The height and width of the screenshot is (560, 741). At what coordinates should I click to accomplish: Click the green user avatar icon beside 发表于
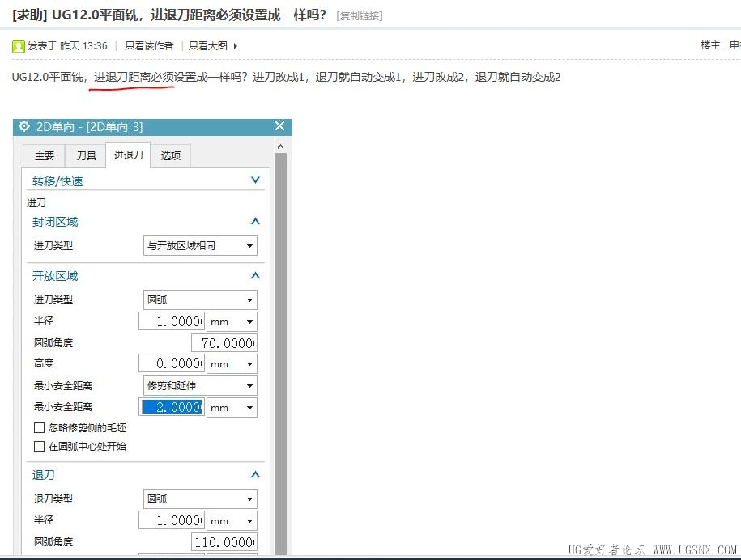[x=18, y=46]
